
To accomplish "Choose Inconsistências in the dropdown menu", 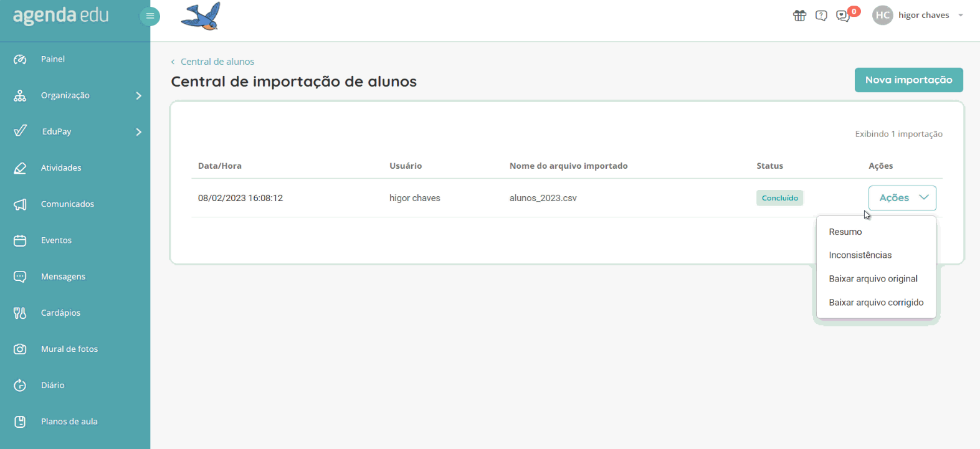I will 860,255.
